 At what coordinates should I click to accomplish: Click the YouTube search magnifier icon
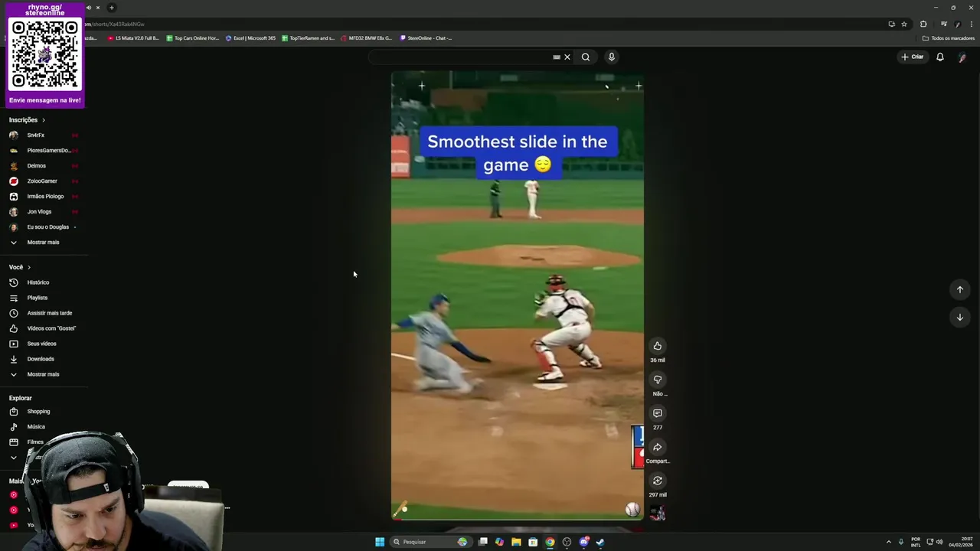586,57
